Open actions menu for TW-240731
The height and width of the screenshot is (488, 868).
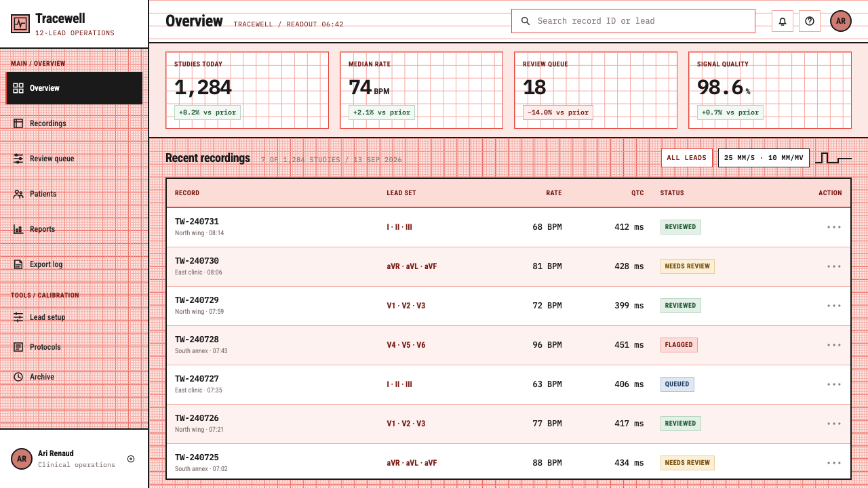pyautogui.click(x=834, y=227)
